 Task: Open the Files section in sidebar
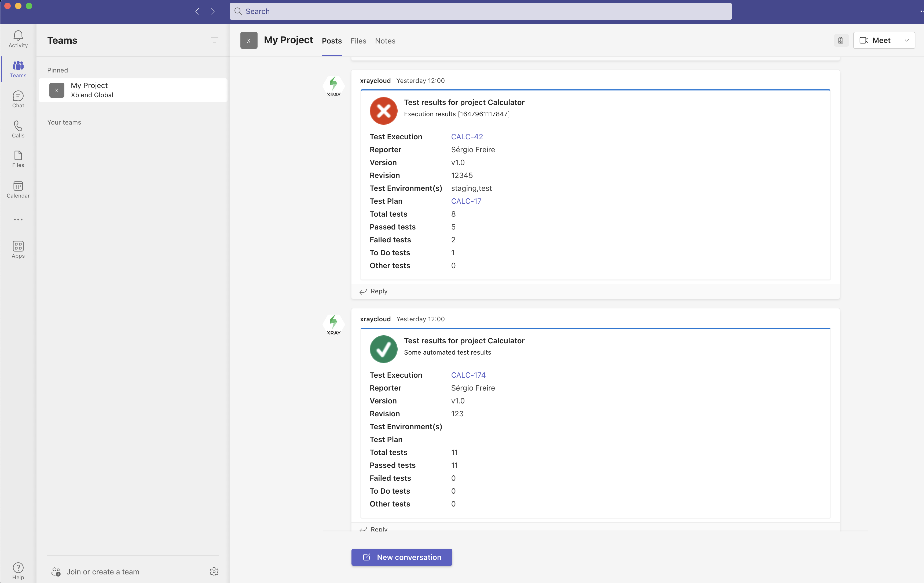18,159
